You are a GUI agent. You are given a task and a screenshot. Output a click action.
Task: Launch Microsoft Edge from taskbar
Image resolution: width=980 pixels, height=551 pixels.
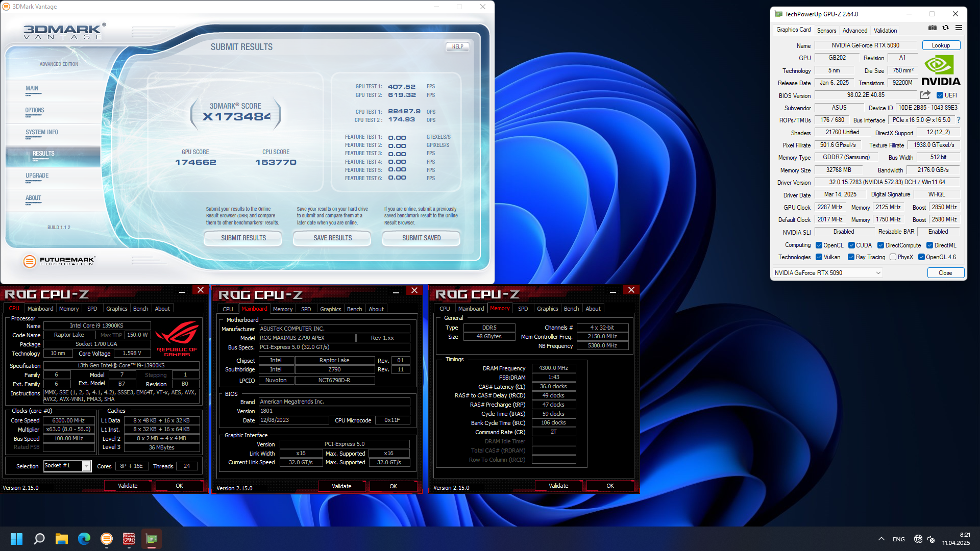[84, 539]
